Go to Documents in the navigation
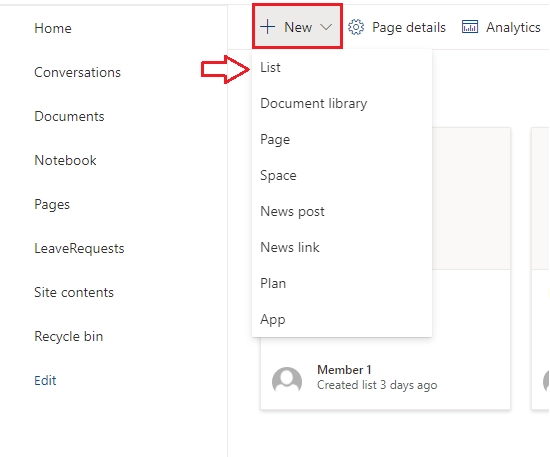Screen dimensions: 550x457 pos(69,116)
